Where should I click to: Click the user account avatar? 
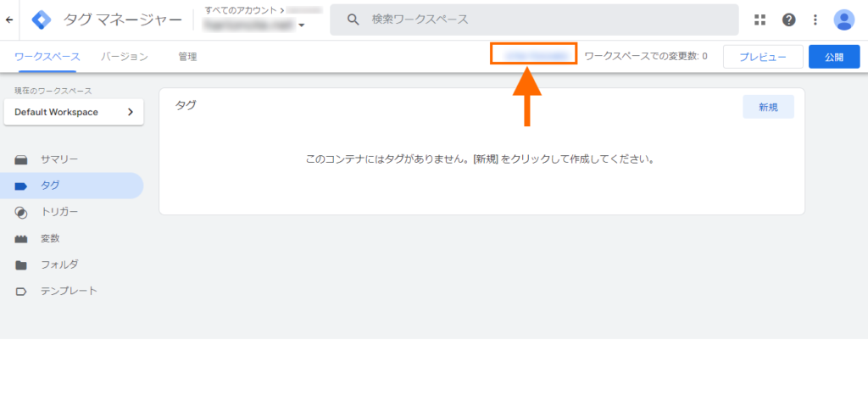[844, 19]
